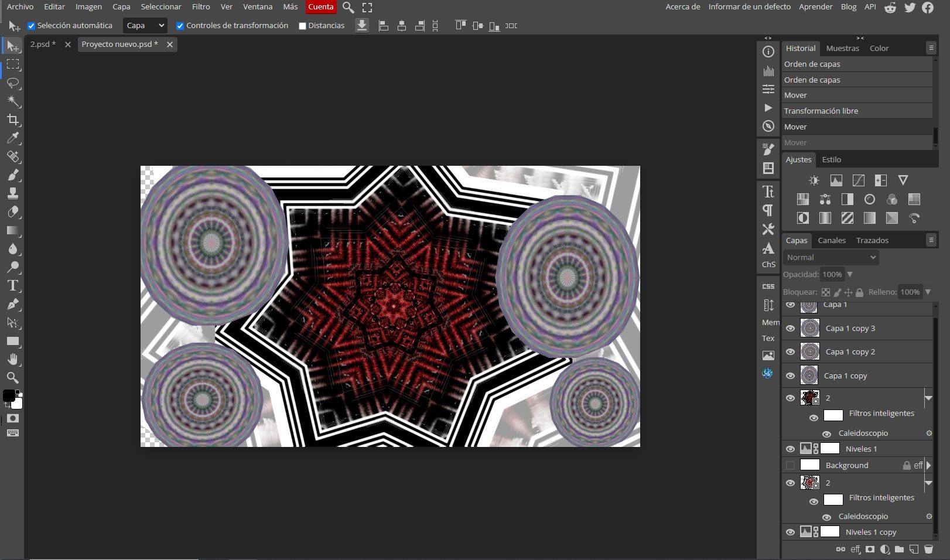Select the Zoom tool in left toolbar

[x=13, y=378]
